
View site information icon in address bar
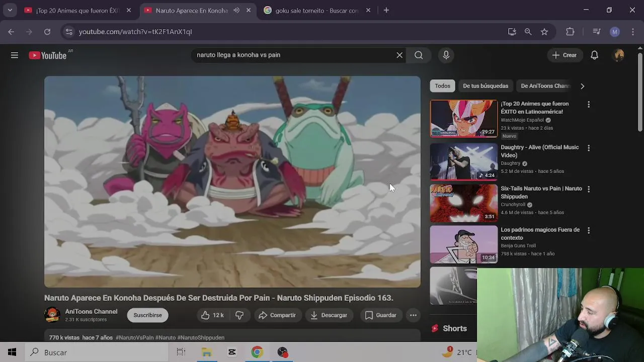[x=69, y=32]
